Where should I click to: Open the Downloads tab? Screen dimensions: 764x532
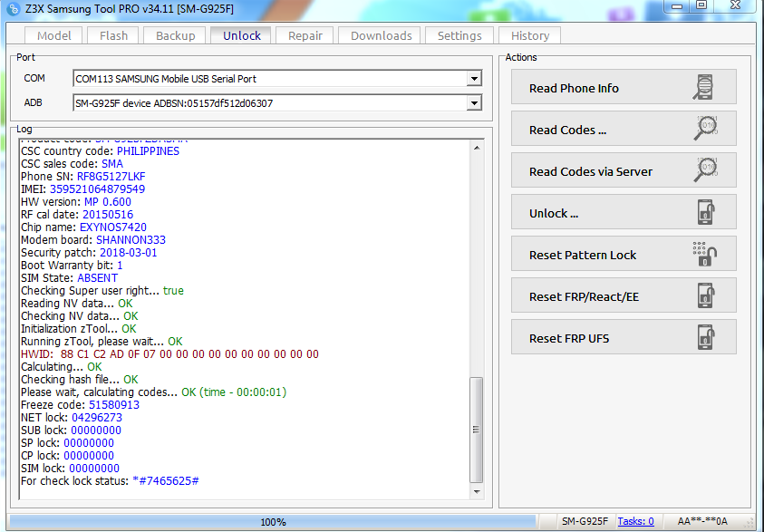click(381, 35)
